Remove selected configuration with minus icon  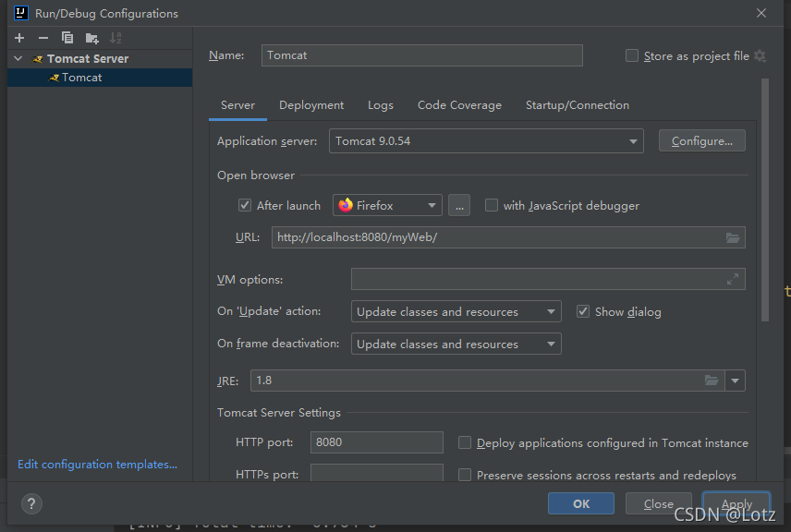[43, 38]
